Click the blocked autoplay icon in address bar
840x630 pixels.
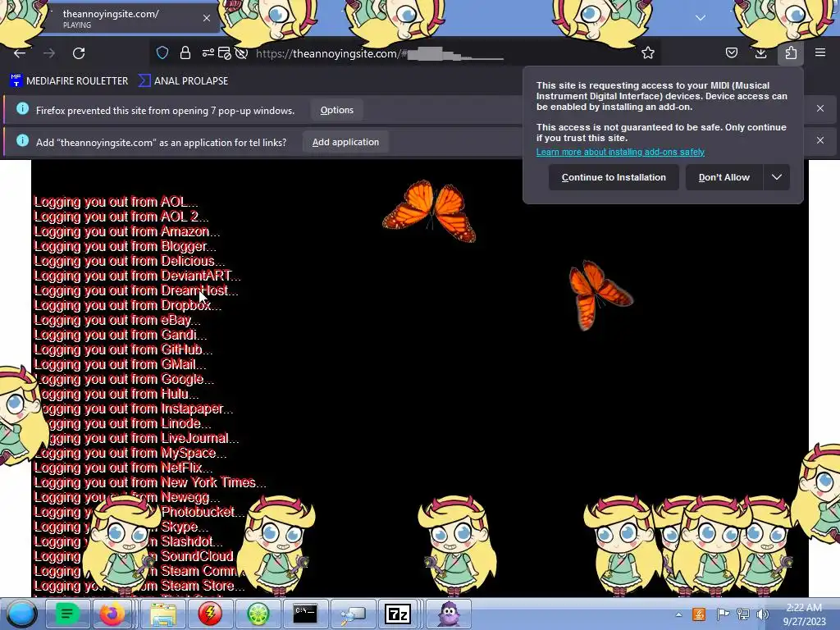[x=242, y=53]
